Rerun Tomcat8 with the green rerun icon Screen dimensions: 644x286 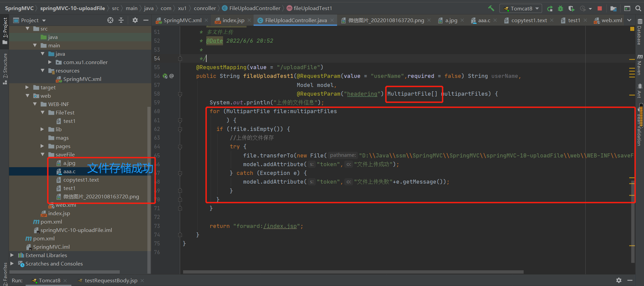[550, 8]
